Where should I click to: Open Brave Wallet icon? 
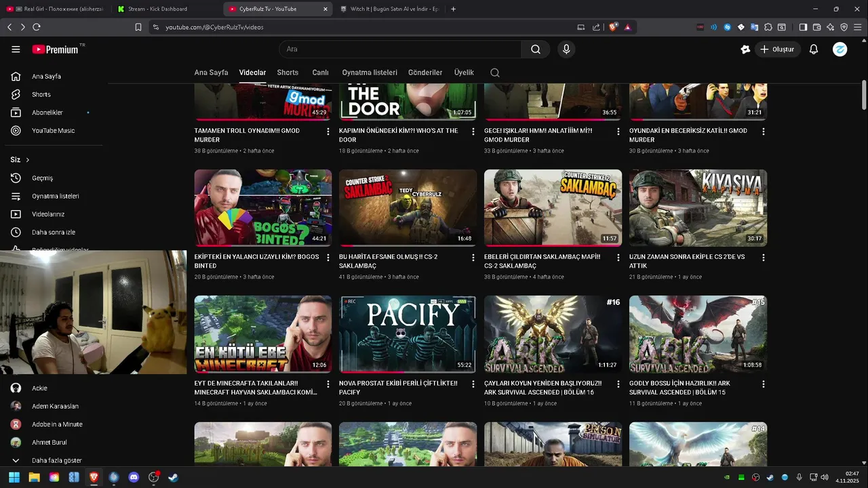[x=816, y=27]
